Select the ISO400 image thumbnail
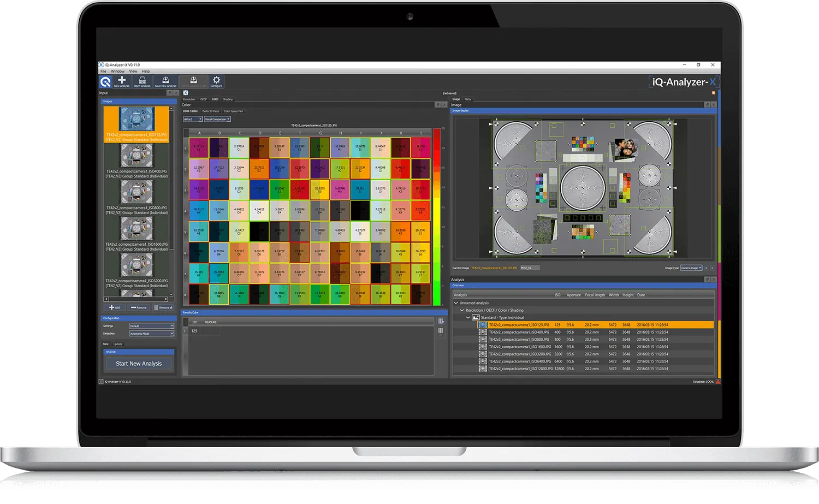This screenshot has height=504, width=819. [x=136, y=161]
